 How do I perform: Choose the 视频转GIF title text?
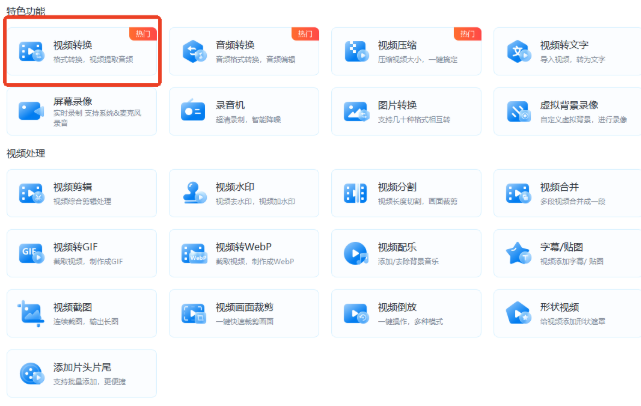coord(76,247)
